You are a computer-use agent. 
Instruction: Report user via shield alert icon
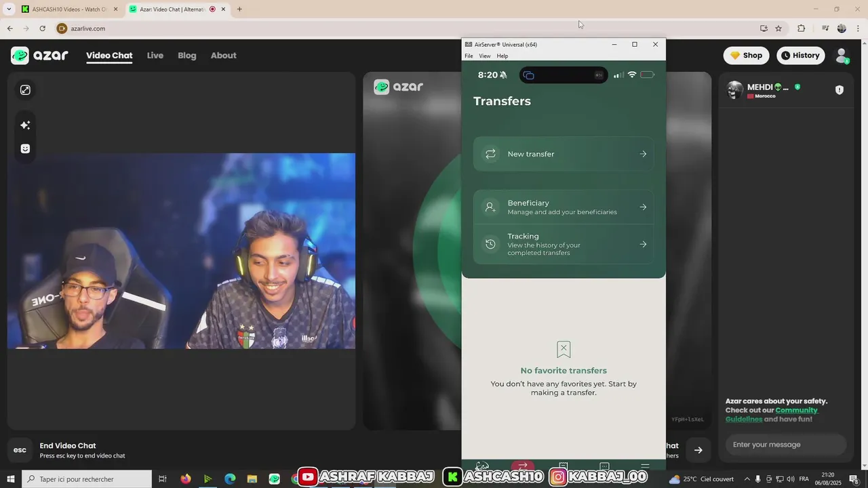[x=840, y=90]
